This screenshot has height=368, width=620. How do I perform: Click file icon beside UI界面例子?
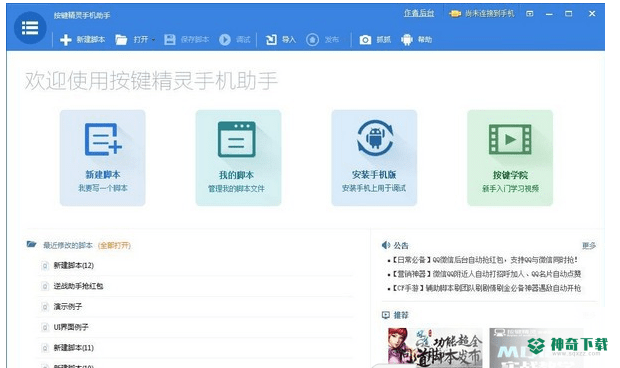45,327
